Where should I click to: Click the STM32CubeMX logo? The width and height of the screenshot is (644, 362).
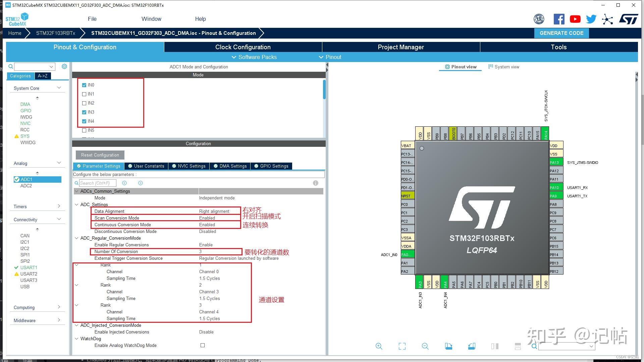coord(17,19)
